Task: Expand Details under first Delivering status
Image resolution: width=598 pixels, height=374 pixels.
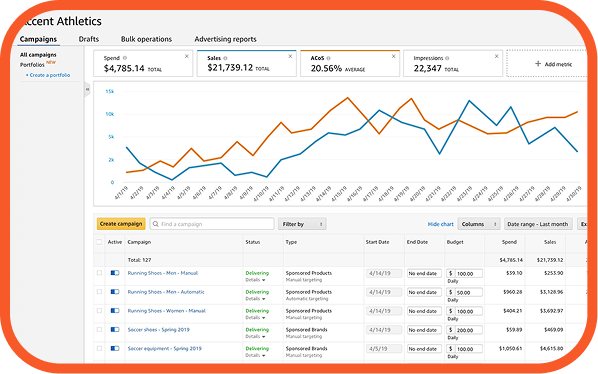Action: click(255, 280)
